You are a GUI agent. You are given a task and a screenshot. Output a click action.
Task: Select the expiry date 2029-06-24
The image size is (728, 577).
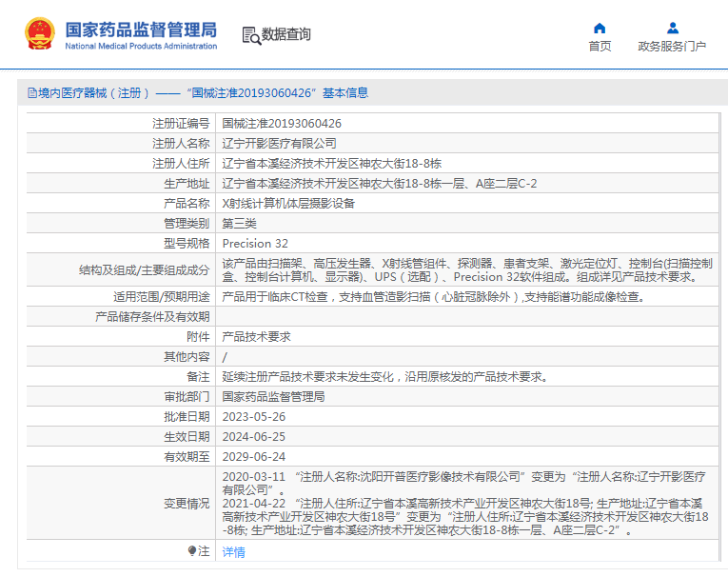point(253,457)
